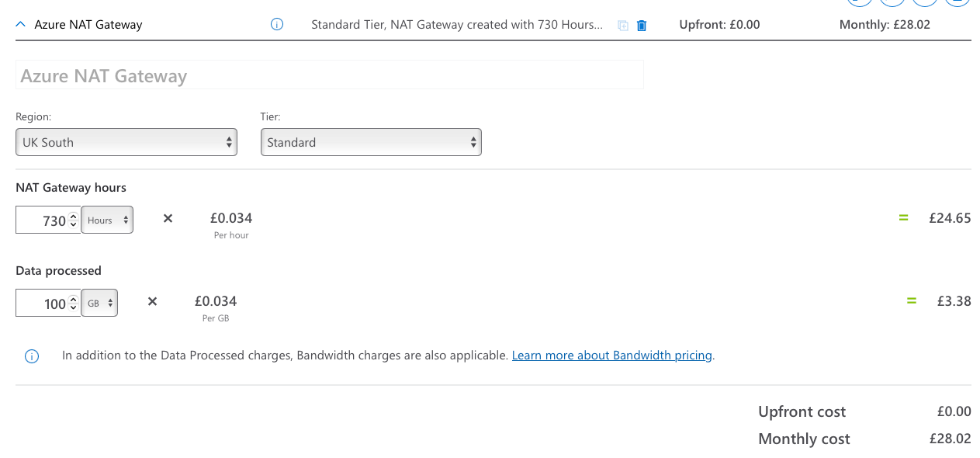Click the Azure NAT Gateway header title
The image size is (980, 458).
pyautogui.click(x=88, y=25)
